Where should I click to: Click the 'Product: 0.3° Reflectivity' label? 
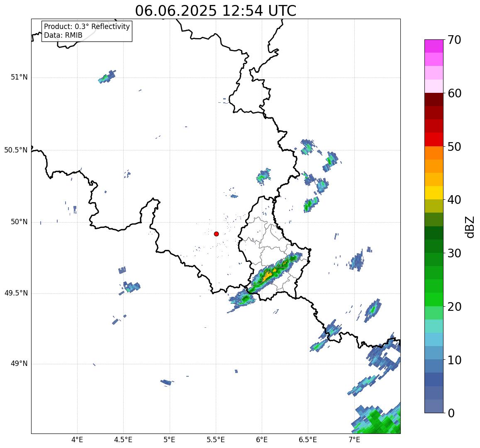[87, 27]
